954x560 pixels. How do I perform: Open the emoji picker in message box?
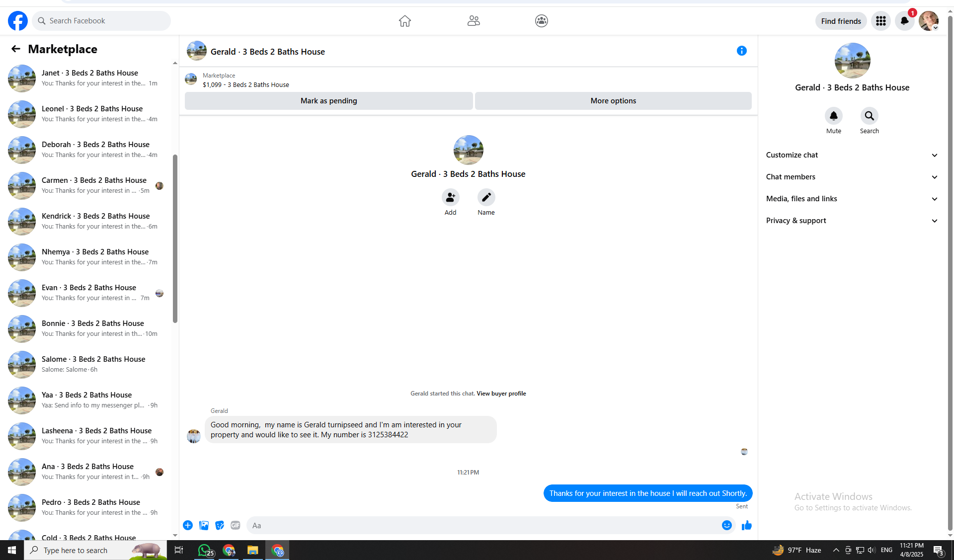pyautogui.click(x=726, y=525)
